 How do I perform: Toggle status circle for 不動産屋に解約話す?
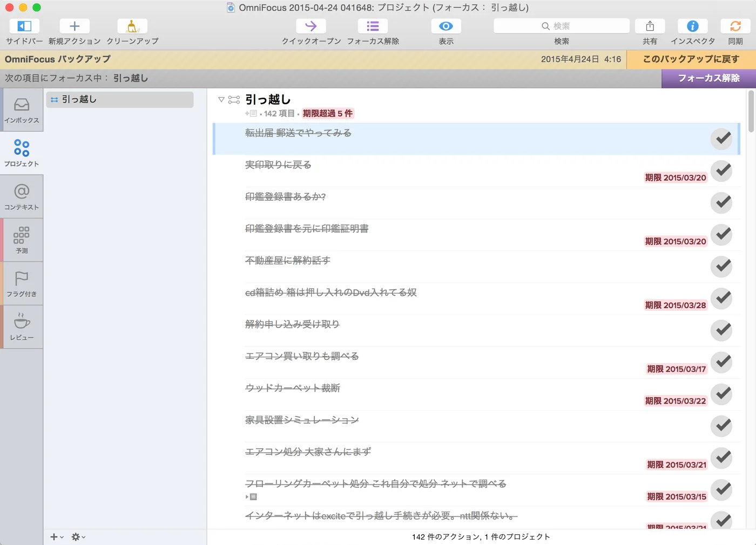click(721, 266)
